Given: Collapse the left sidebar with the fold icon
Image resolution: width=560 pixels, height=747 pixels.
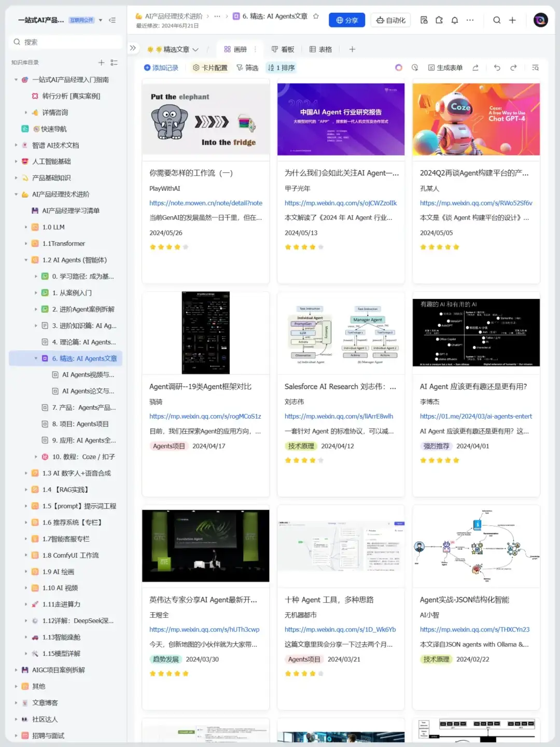Looking at the screenshot, I should [x=112, y=20].
